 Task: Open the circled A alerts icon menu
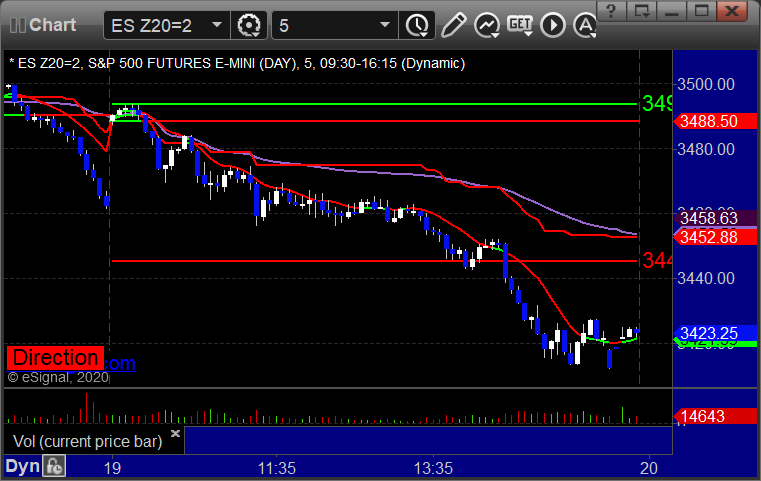pyautogui.click(x=585, y=25)
